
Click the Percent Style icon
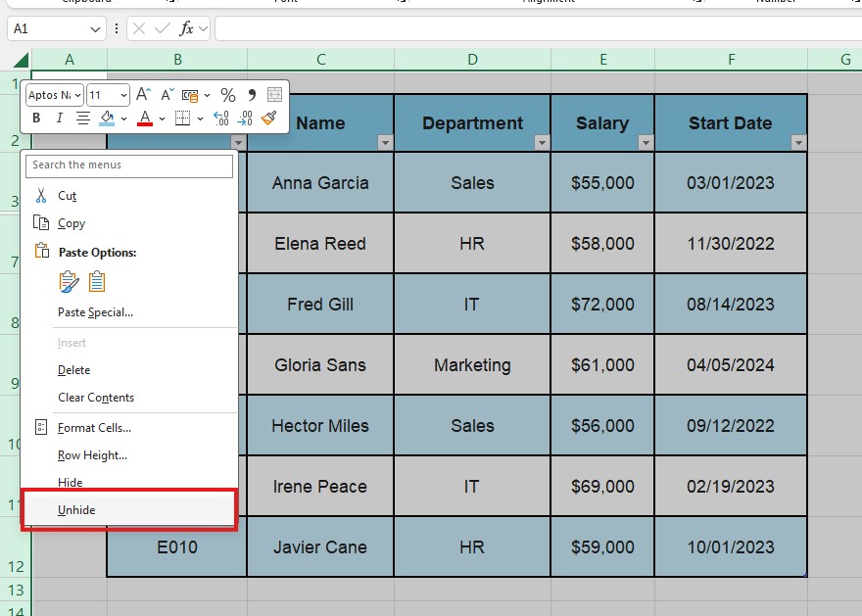tap(229, 94)
